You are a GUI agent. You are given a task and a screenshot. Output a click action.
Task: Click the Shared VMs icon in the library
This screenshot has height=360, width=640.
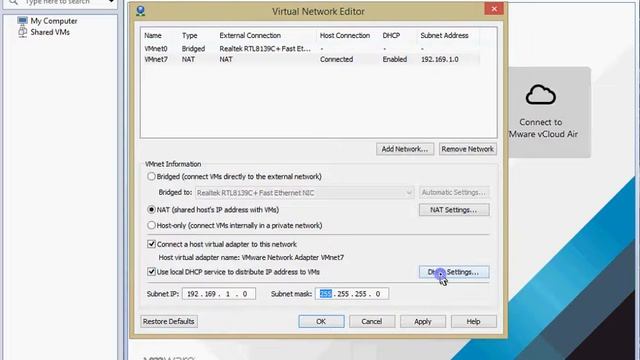[22, 32]
